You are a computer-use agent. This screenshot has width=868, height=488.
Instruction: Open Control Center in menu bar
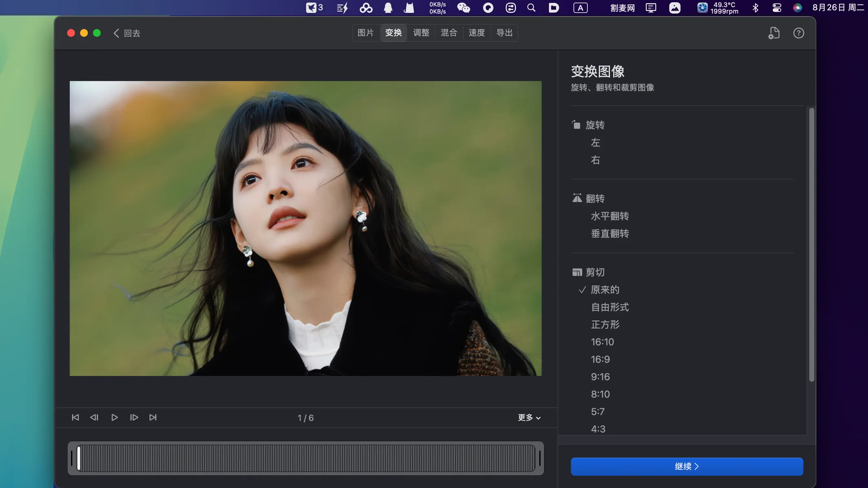[777, 8]
